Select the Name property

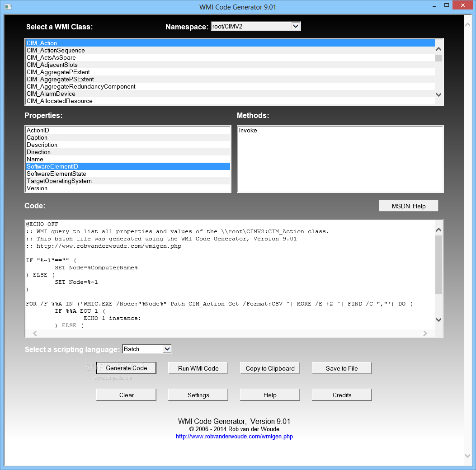point(128,159)
